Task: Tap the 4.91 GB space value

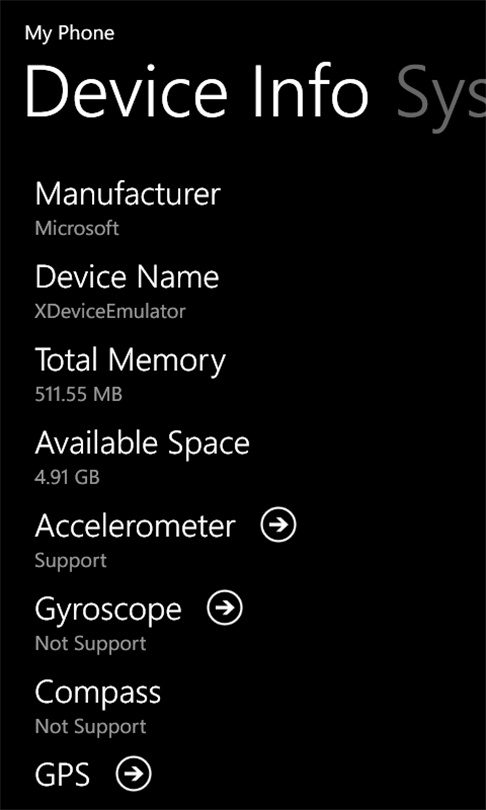Action: (67, 478)
